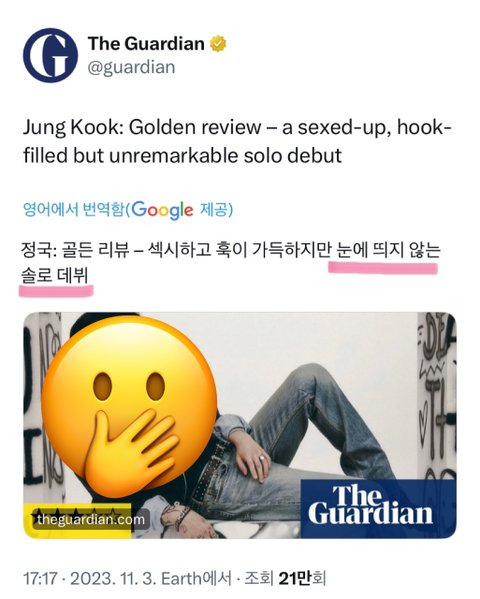
Task: Click the Google logo in translation notice
Action: click(162, 210)
